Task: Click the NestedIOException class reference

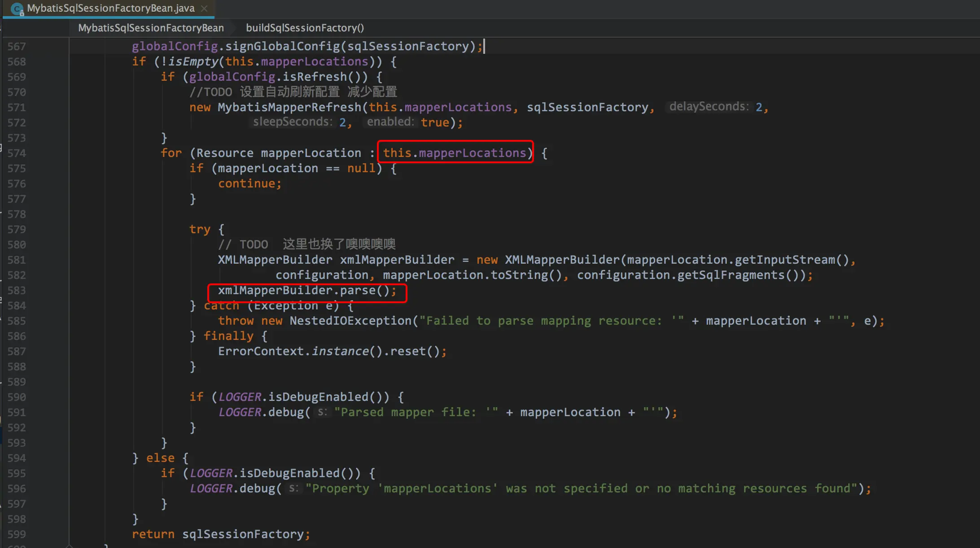Action: (350, 321)
